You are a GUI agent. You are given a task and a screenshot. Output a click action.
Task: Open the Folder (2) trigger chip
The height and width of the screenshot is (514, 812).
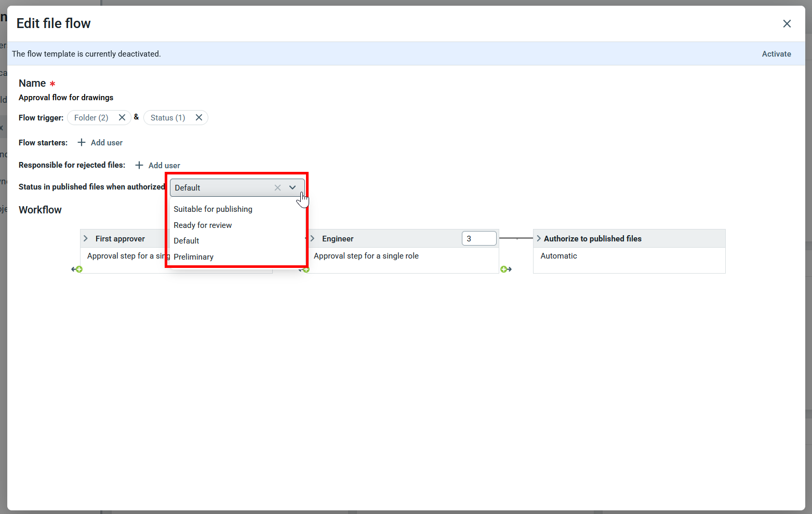coord(91,118)
